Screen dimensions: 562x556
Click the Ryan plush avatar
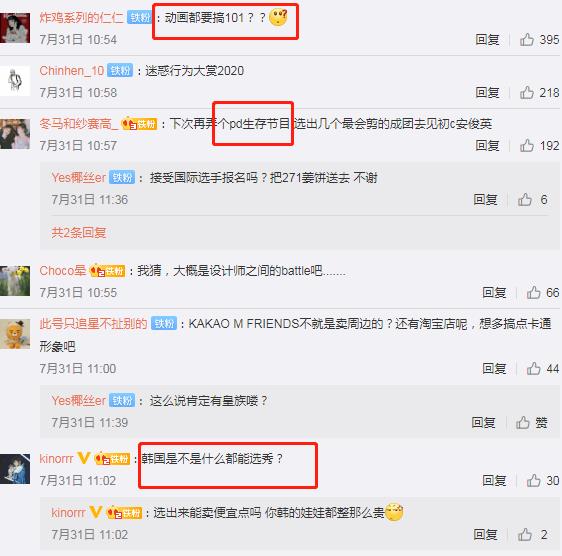click(x=15, y=334)
